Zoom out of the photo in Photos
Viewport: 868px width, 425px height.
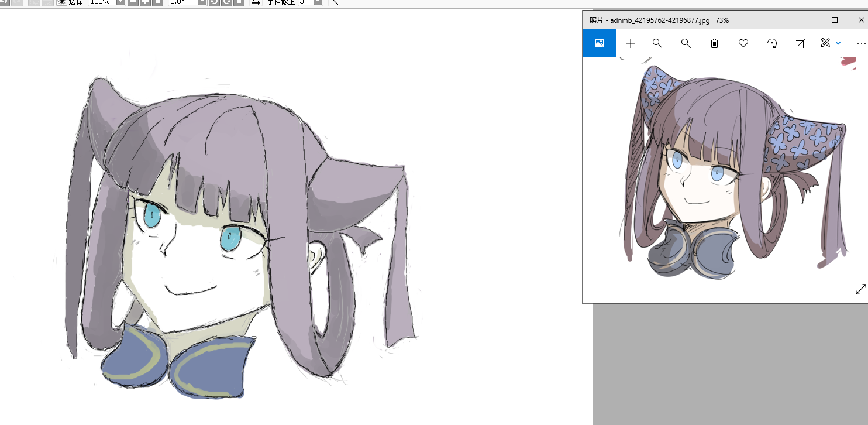click(686, 43)
